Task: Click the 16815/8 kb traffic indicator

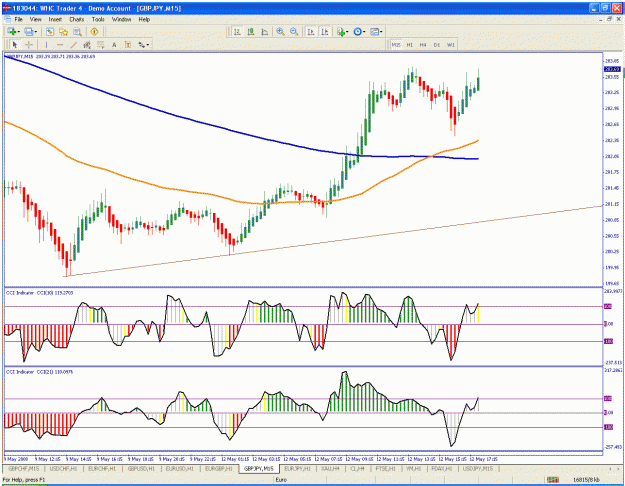Action: click(586, 480)
